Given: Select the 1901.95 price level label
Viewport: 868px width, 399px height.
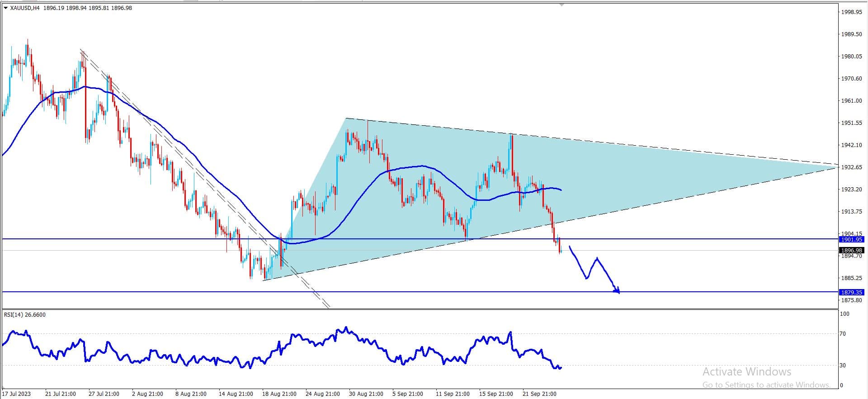Looking at the screenshot, I should click(851, 239).
